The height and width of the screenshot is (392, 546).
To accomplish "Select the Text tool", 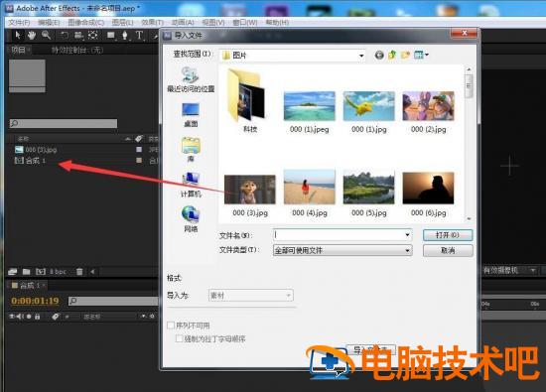I will point(139,35).
